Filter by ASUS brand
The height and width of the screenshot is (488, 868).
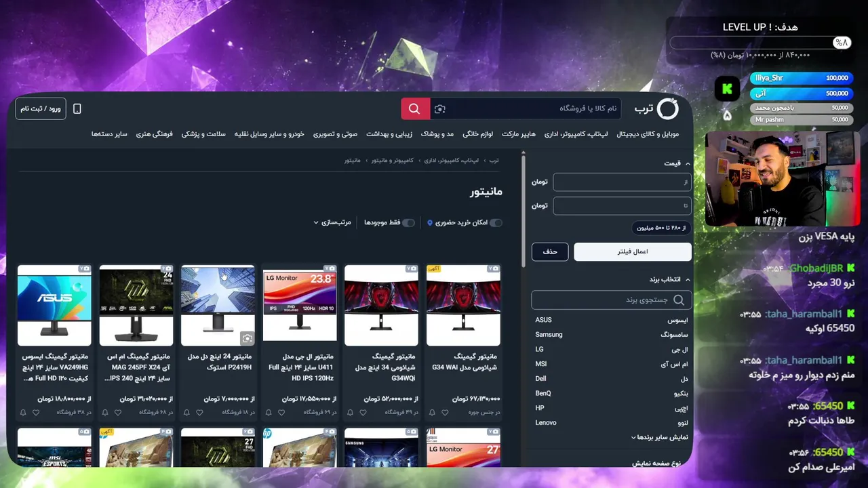[x=611, y=320]
